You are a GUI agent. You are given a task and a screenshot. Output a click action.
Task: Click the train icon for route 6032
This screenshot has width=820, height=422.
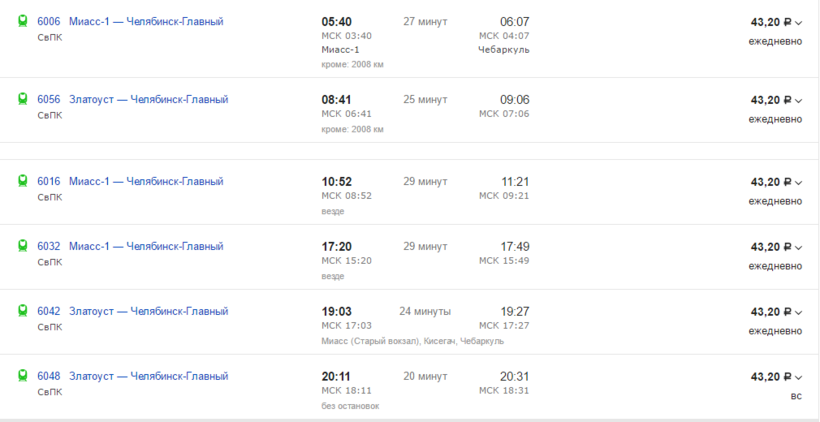(22, 246)
